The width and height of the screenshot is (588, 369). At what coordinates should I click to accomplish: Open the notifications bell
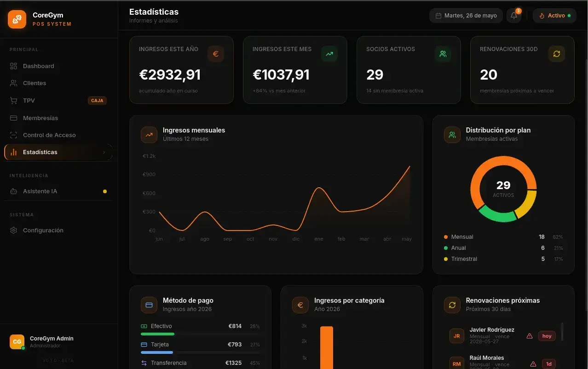[x=514, y=16]
